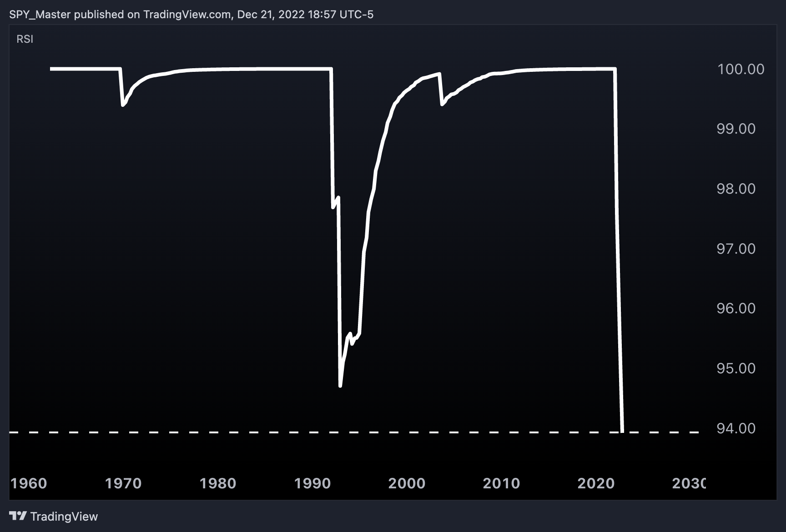Click the 2010 time axis label
Viewport: 786px width, 532px height.
501,483
